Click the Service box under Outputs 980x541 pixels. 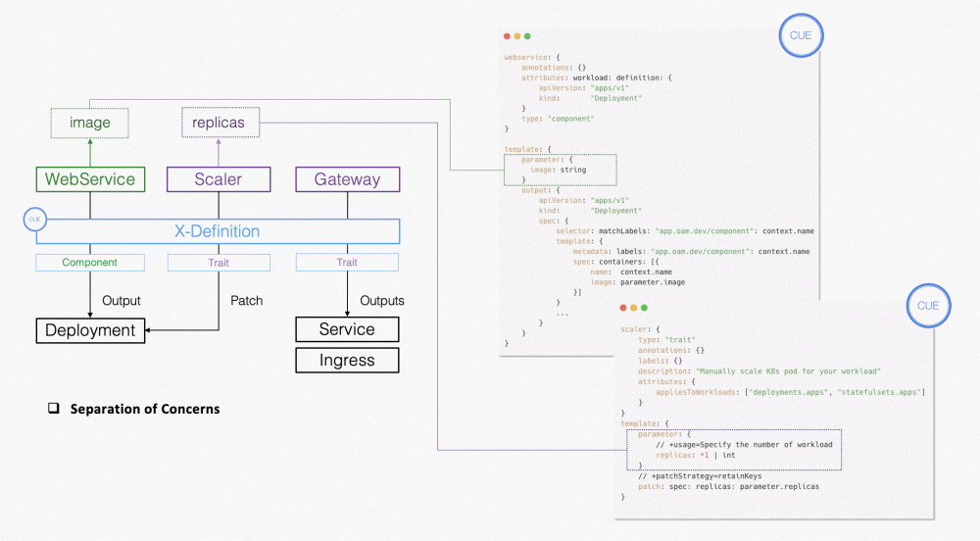pyautogui.click(x=347, y=329)
